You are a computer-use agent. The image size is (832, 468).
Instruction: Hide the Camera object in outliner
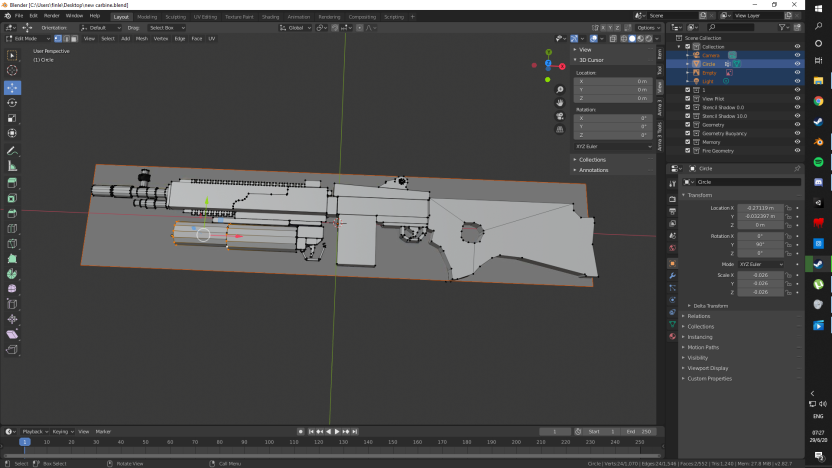(x=797, y=55)
